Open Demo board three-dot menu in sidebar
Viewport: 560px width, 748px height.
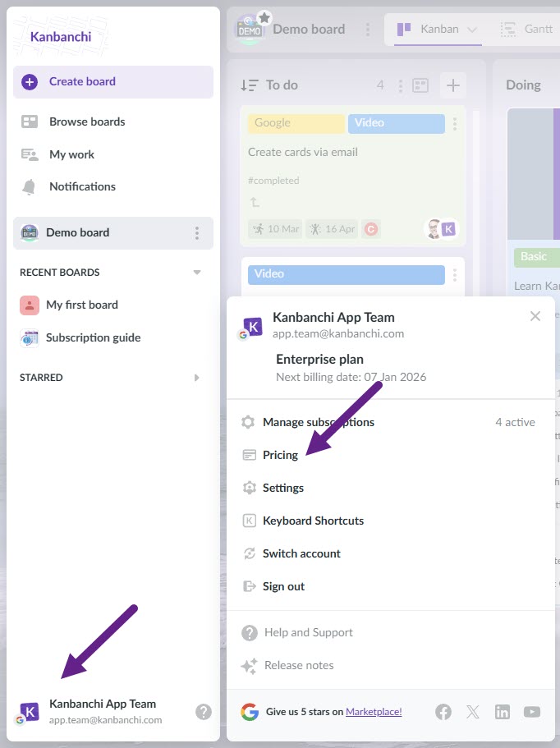pyautogui.click(x=197, y=233)
